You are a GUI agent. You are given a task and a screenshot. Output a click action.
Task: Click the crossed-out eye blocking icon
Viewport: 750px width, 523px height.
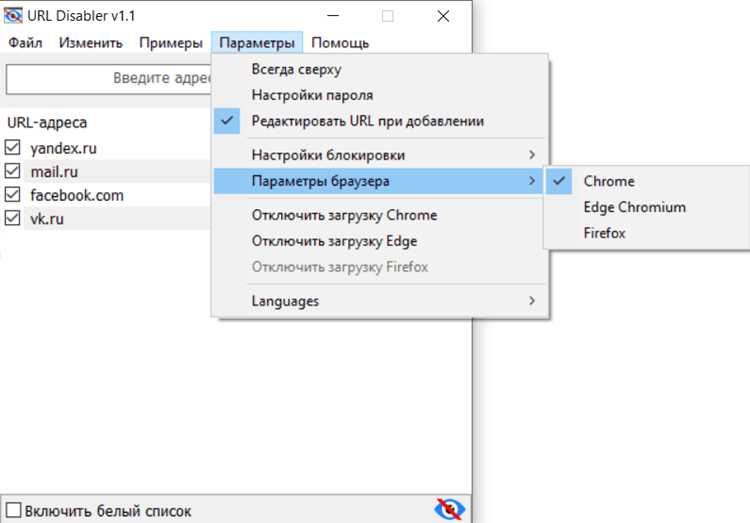[x=449, y=509]
